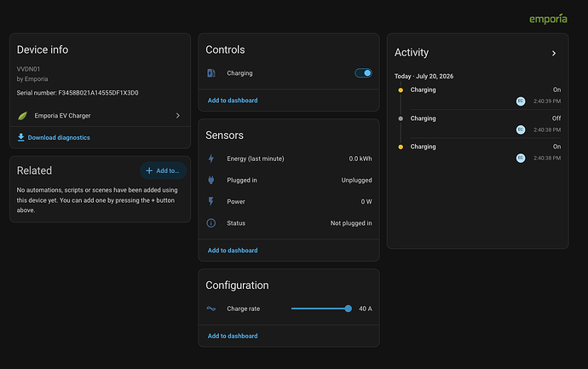Open the Energy (last minute) sensor row
The width and height of the screenshot is (588, 369).
[x=289, y=159]
